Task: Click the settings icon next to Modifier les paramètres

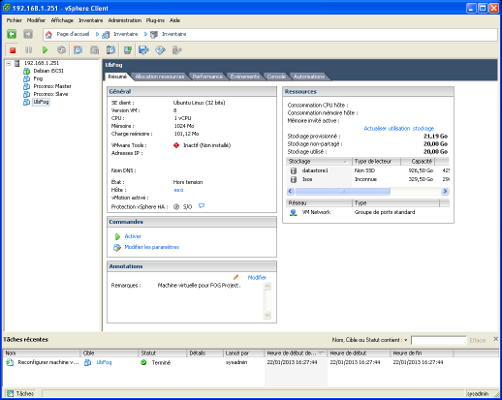Action: pos(117,247)
